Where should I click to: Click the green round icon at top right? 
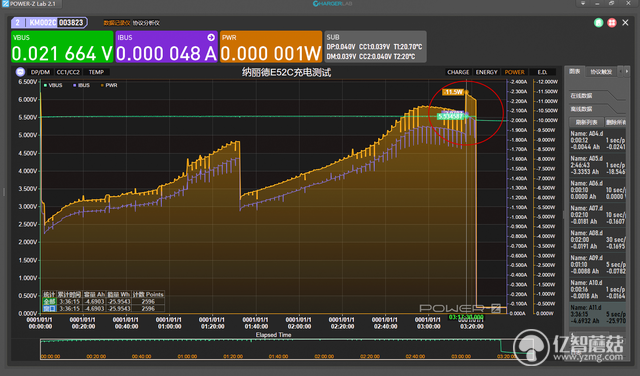tap(598, 23)
